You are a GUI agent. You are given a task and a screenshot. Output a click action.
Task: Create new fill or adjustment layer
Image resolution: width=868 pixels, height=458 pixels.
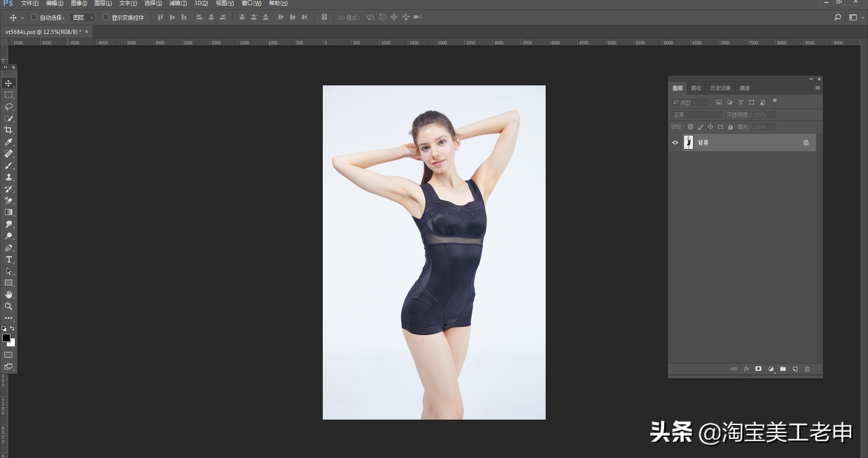pyautogui.click(x=771, y=369)
